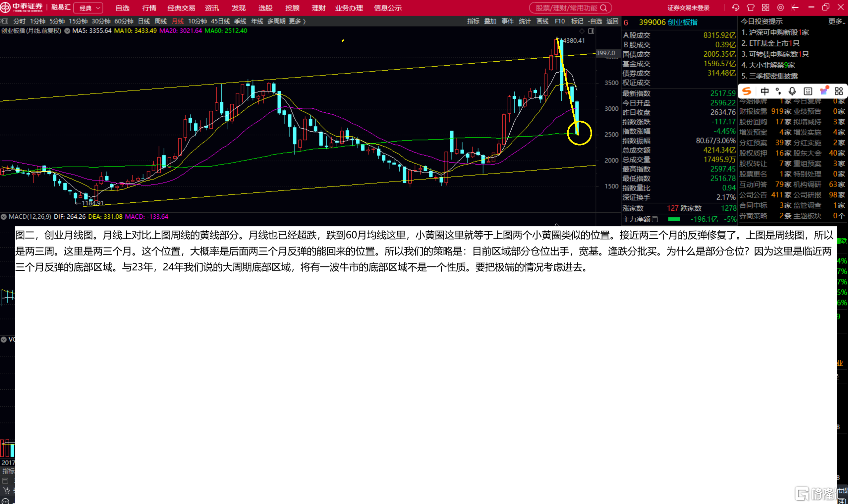Screen dimensions: 848x504
Task: Click the 主力净额 detail icon
Action: click(x=655, y=219)
